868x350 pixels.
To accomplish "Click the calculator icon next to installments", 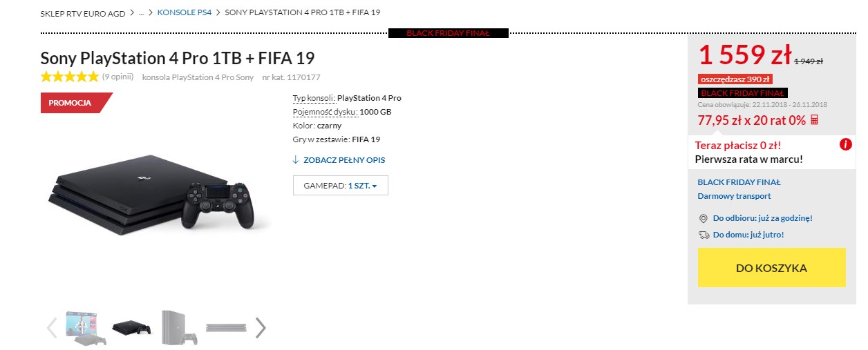I will pyautogui.click(x=815, y=119).
